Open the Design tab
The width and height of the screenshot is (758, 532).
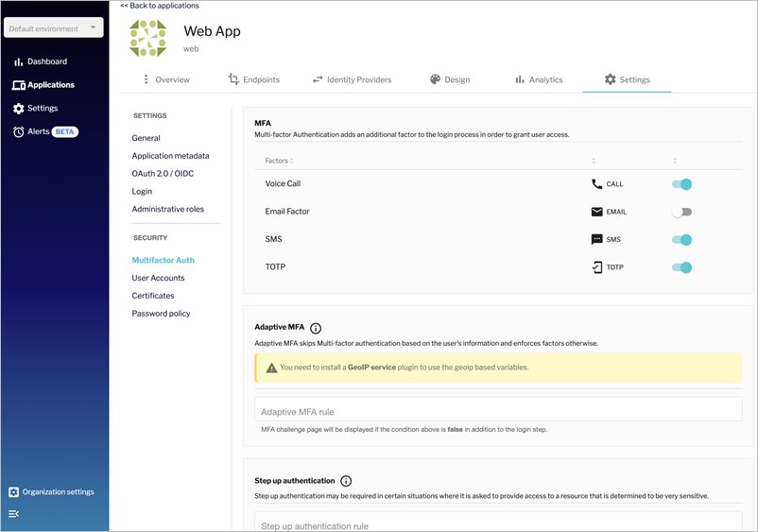click(450, 80)
